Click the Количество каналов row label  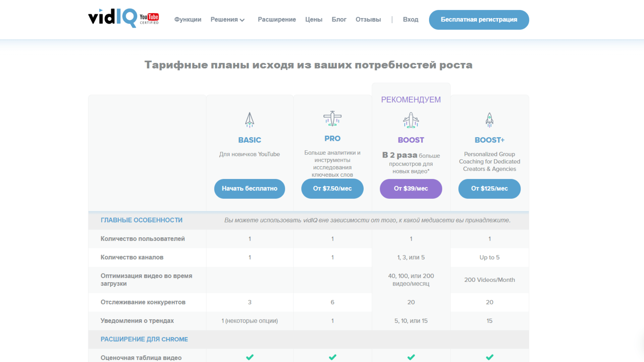pyautogui.click(x=132, y=257)
